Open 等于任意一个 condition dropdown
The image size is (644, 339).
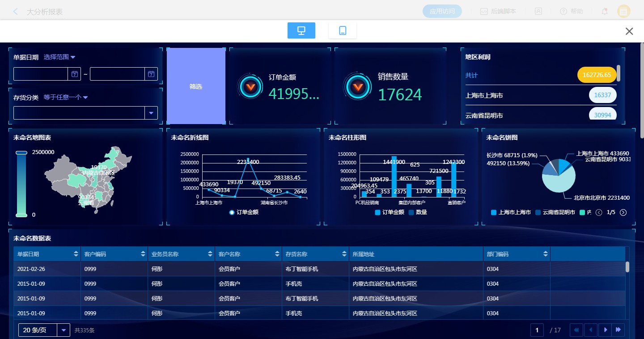65,98
